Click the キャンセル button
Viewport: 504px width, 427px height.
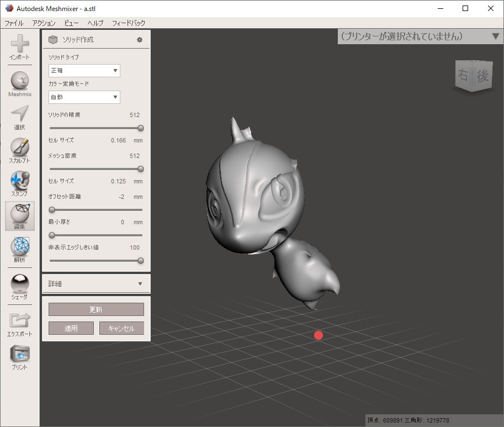click(121, 328)
